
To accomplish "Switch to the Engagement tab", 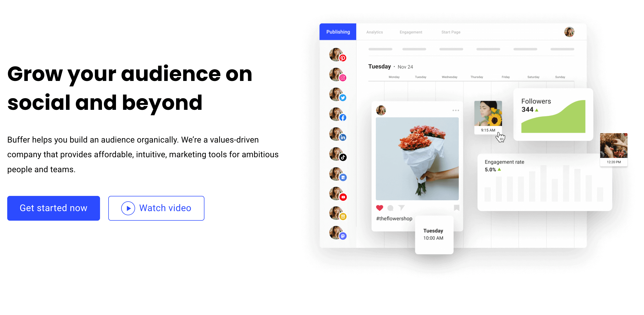I will tap(411, 32).
